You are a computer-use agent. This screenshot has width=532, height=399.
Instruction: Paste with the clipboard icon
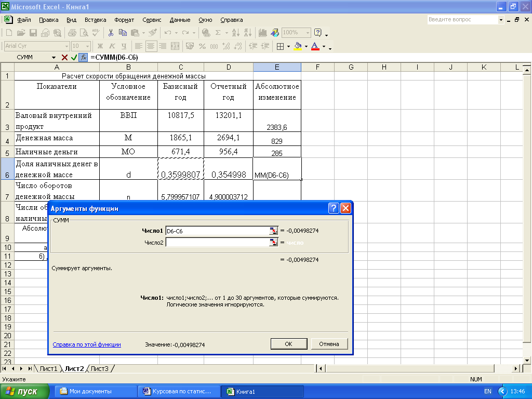[x=135, y=33]
